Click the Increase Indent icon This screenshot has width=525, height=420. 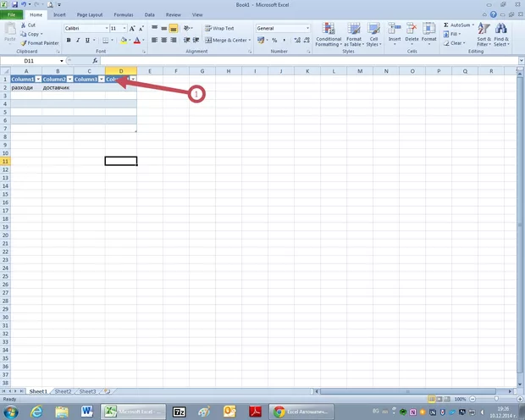coord(196,40)
